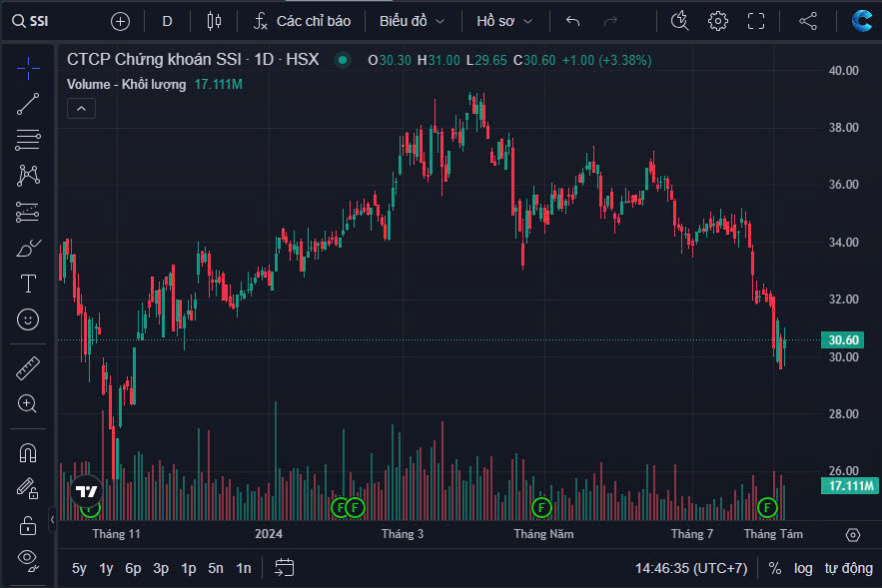The width and height of the screenshot is (882, 588).
Task: Add a symbol to compare with plus icon
Action: click(x=120, y=21)
